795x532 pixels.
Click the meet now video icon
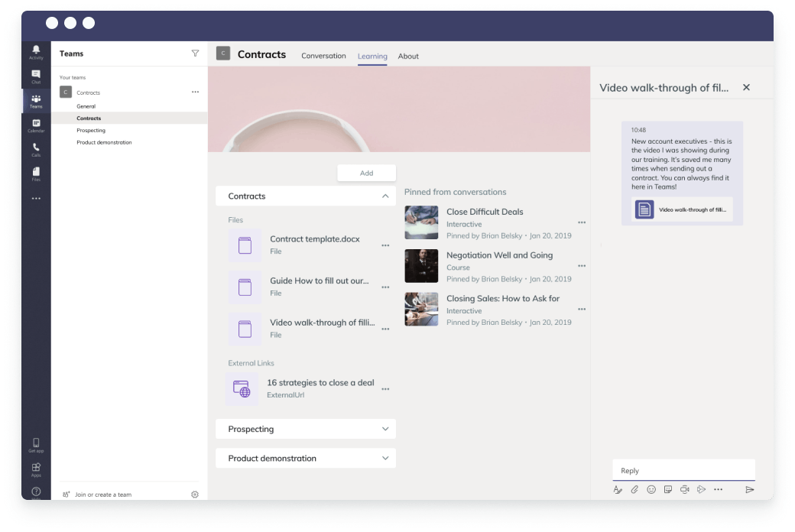pyautogui.click(x=685, y=489)
